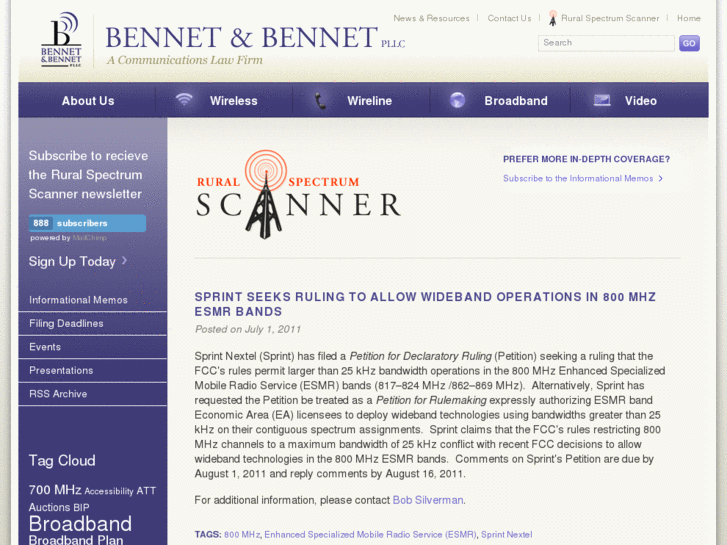The width and height of the screenshot is (727, 545).
Task: Open the Sprint Nextel article tag
Action: tap(506, 534)
